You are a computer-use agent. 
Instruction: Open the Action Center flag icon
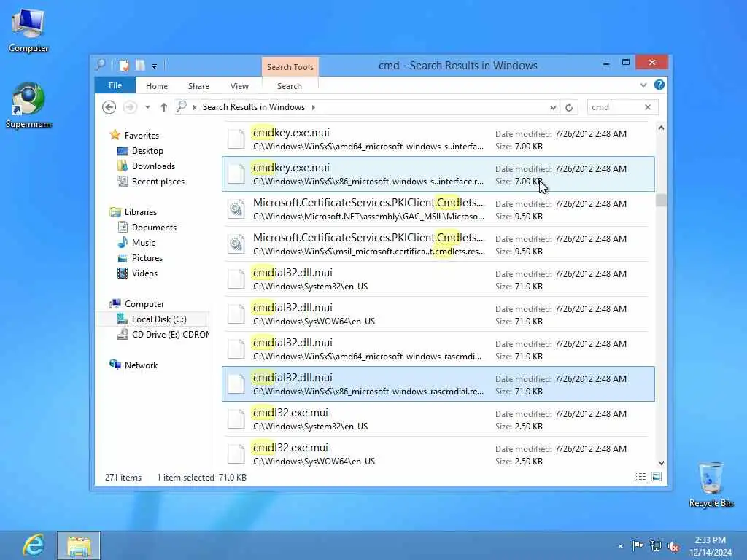pos(638,545)
